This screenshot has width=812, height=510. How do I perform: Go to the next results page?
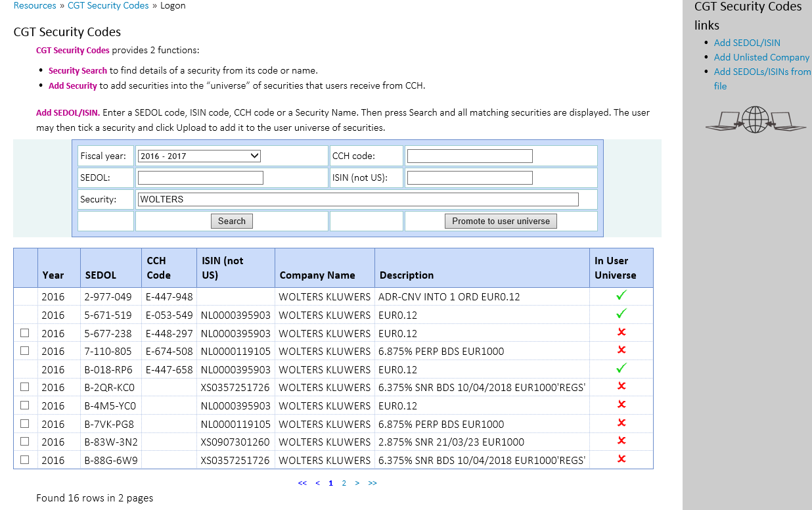click(x=357, y=483)
